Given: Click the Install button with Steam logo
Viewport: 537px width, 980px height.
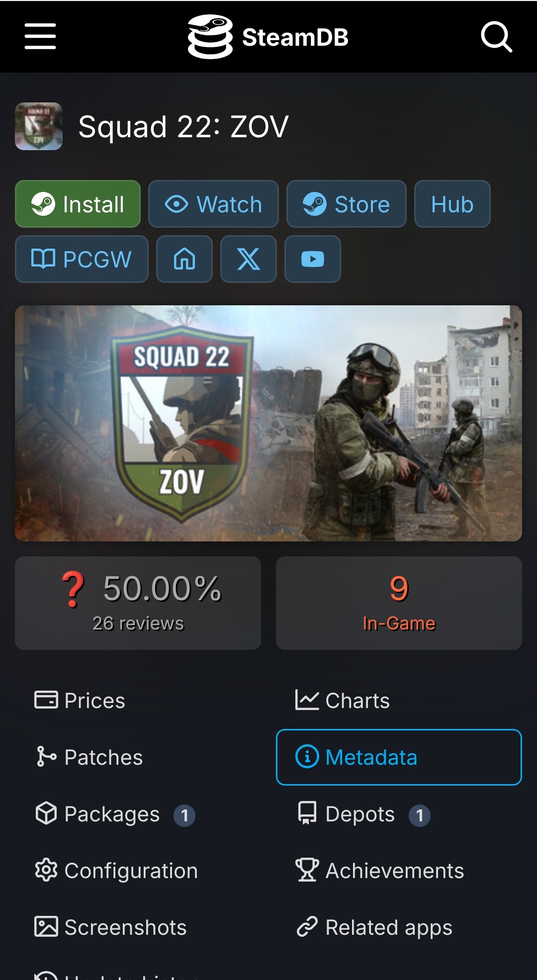Looking at the screenshot, I should [78, 204].
